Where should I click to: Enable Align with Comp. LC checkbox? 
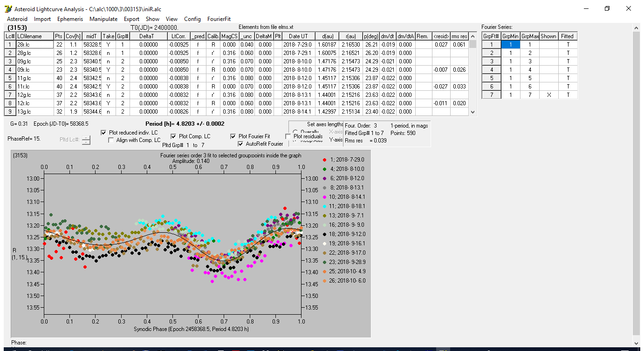pyautogui.click(x=111, y=140)
